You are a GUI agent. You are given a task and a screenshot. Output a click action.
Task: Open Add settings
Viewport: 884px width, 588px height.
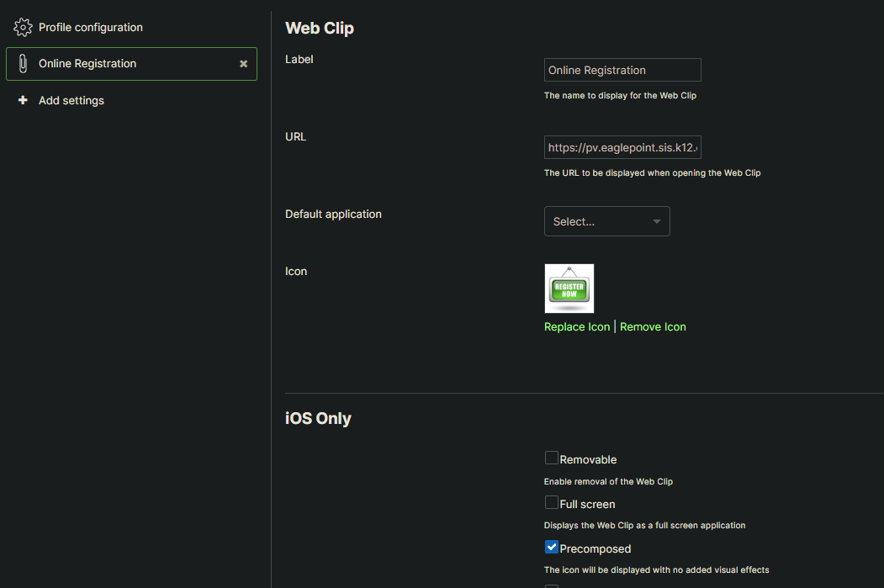pyautogui.click(x=71, y=100)
